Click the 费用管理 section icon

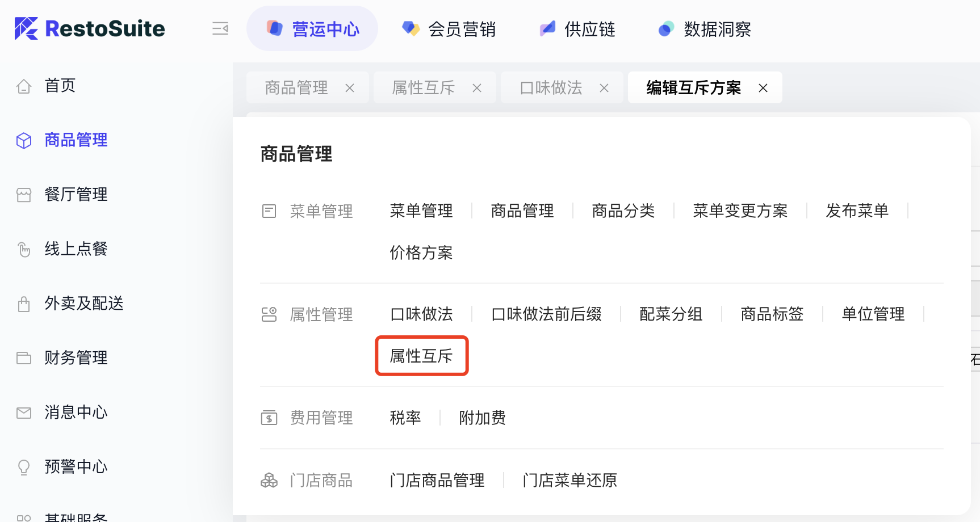269,418
